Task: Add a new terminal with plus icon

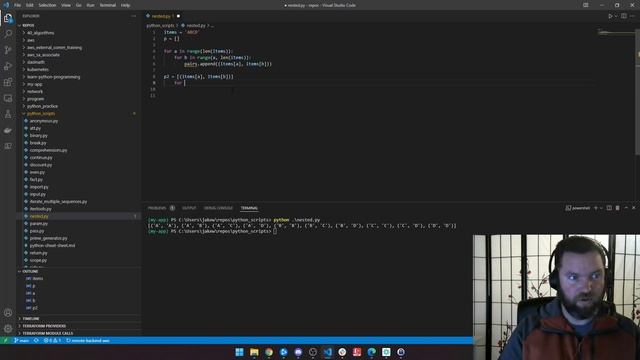Action: (596, 208)
